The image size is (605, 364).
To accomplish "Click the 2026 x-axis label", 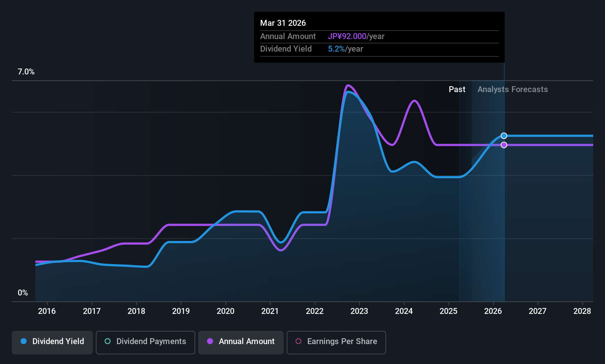I will coord(493,311).
